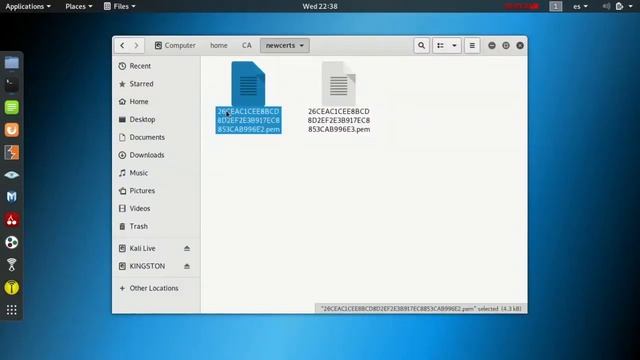Select the file icon ending in 996E3.pem

(x=339, y=84)
